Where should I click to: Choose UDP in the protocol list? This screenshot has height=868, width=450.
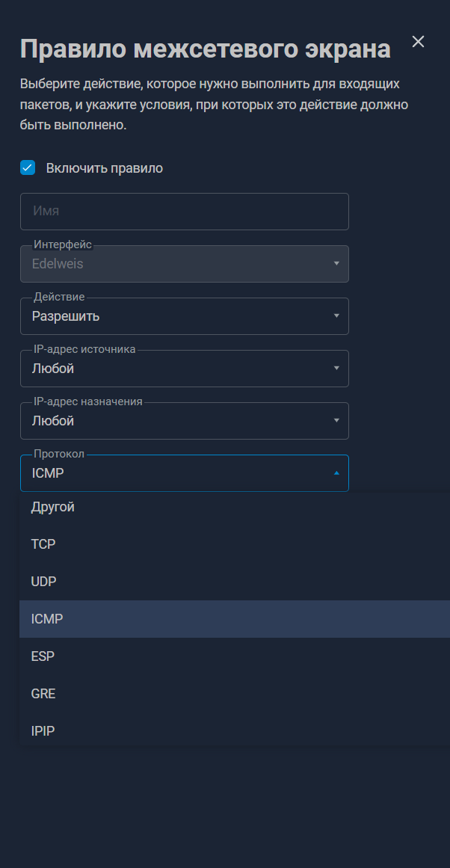pyautogui.click(x=44, y=582)
